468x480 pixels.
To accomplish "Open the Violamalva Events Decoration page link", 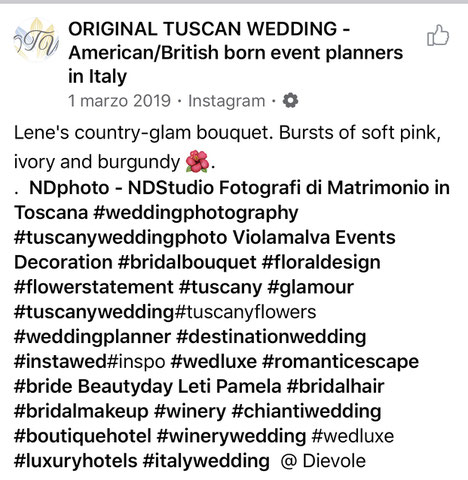I will point(205,250).
